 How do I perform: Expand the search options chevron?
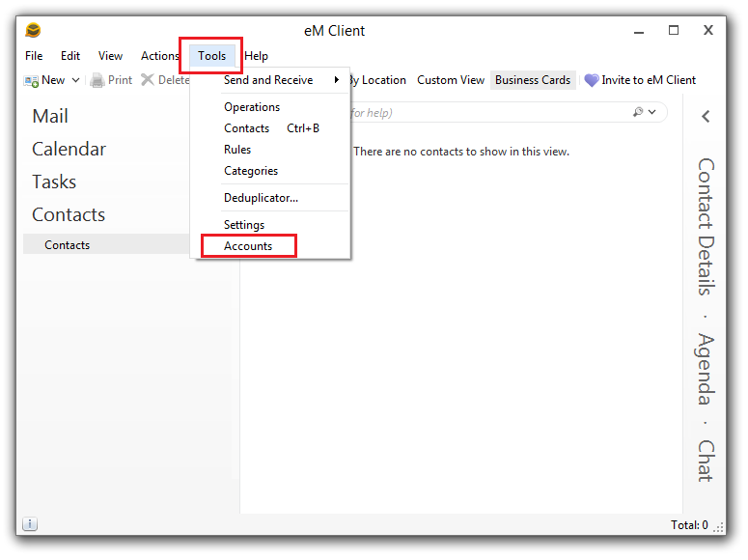652,112
